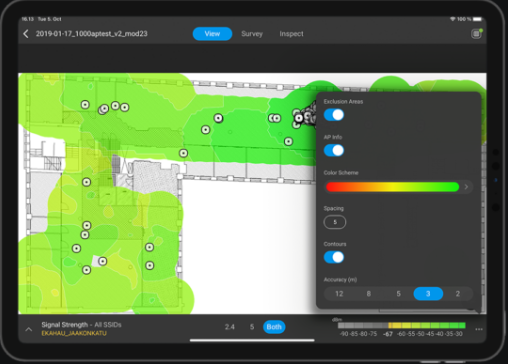Switch to the Survey tab
The width and height of the screenshot is (508, 364).
pos(252,34)
